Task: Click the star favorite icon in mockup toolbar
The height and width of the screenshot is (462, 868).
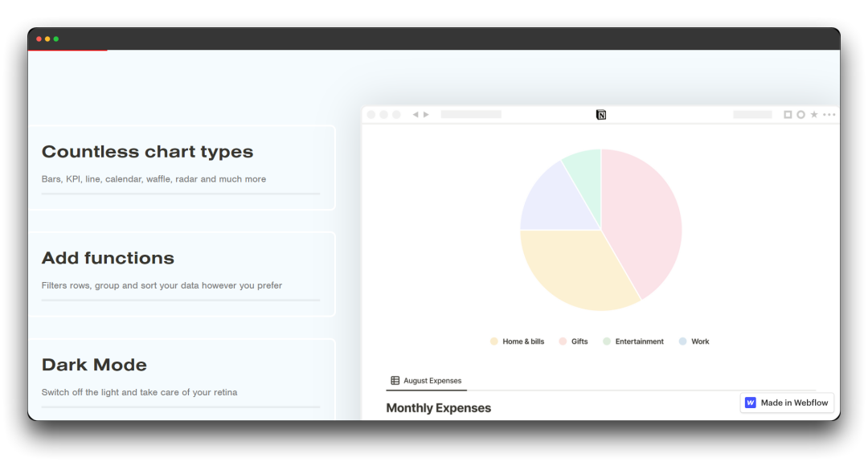Action: [813, 115]
